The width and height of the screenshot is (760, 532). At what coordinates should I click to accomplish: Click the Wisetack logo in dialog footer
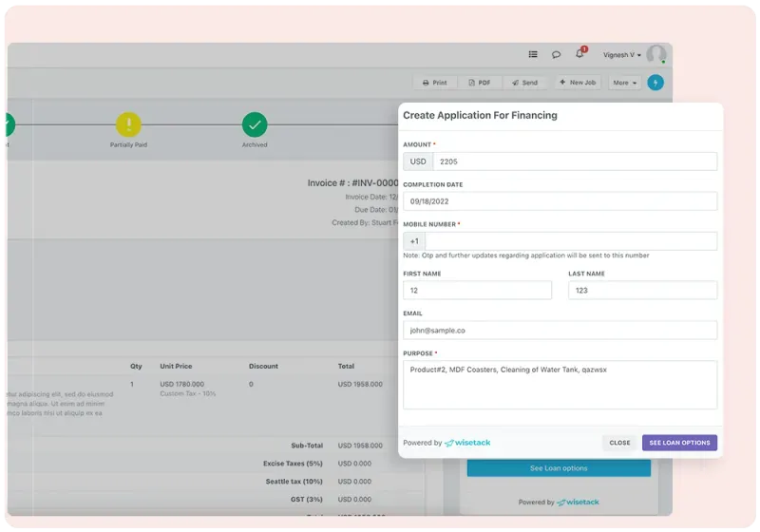tap(467, 443)
